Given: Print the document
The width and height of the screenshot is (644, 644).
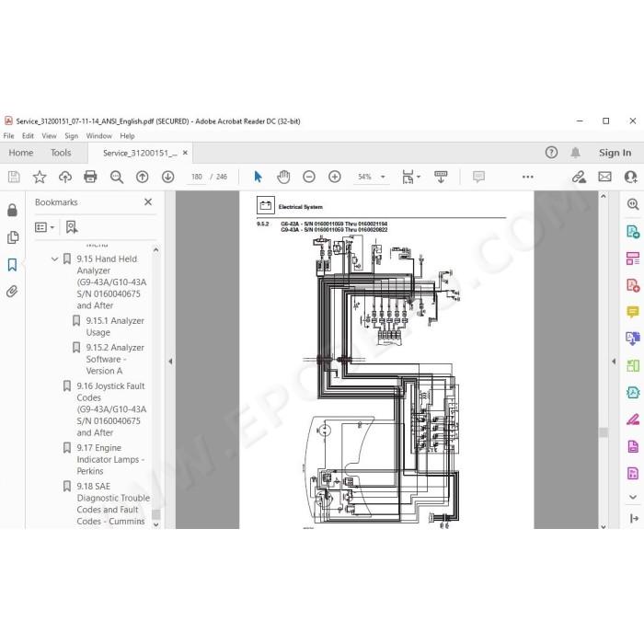Looking at the screenshot, I should point(90,177).
